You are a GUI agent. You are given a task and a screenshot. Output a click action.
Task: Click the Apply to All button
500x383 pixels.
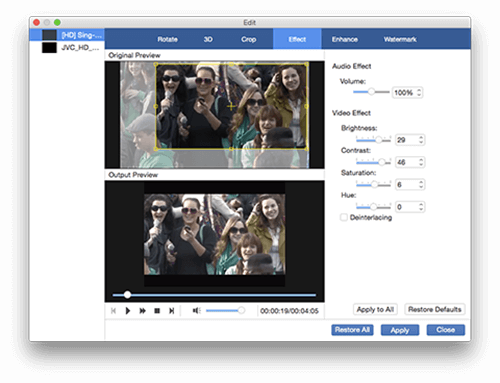375,309
